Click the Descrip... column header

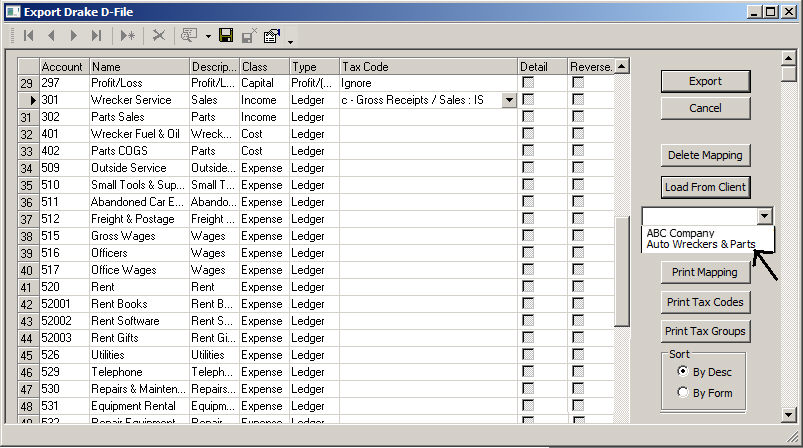click(x=214, y=67)
